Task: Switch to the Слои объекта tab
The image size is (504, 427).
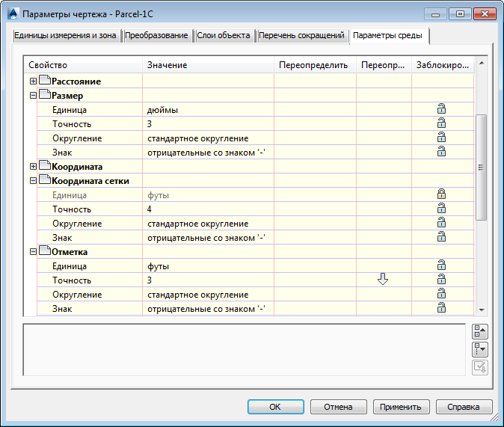Action: tap(224, 36)
